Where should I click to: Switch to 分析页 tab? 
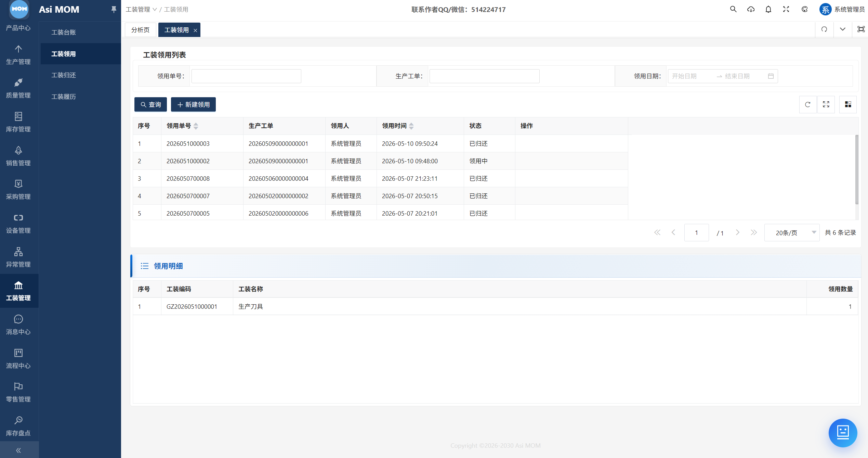click(x=141, y=30)
